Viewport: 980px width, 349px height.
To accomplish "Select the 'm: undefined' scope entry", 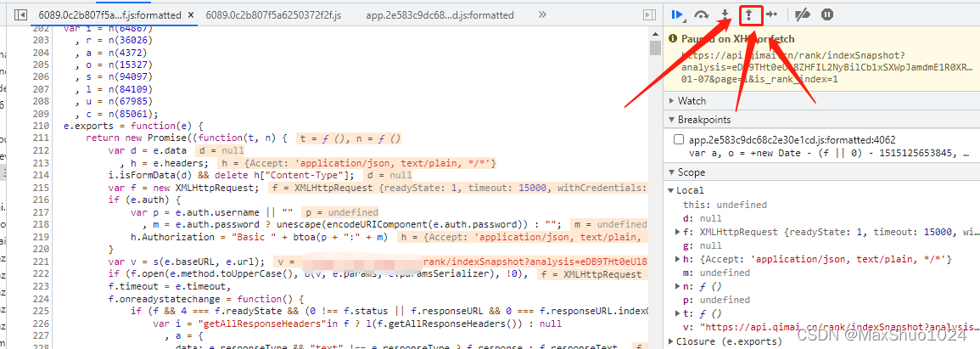I will (x=717, y=273).
